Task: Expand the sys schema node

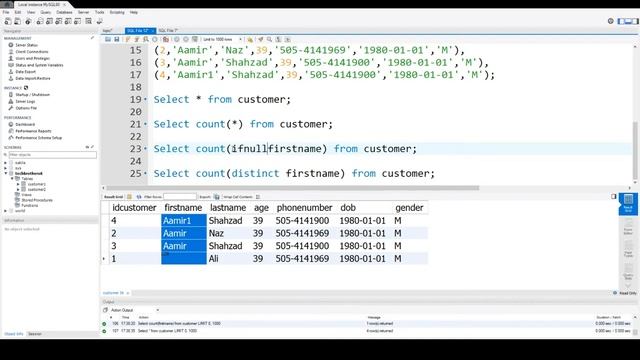Action: [x=5, y=168]
